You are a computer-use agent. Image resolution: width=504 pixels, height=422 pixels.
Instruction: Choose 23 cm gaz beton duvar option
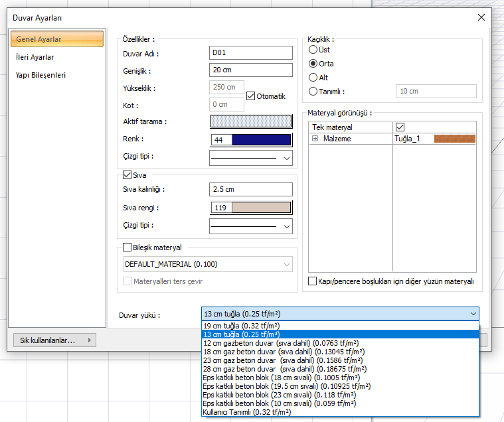340,360
